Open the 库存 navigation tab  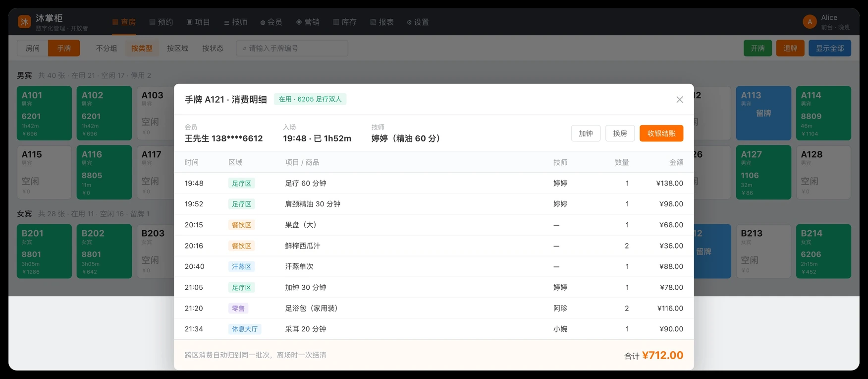click(345, 22)
